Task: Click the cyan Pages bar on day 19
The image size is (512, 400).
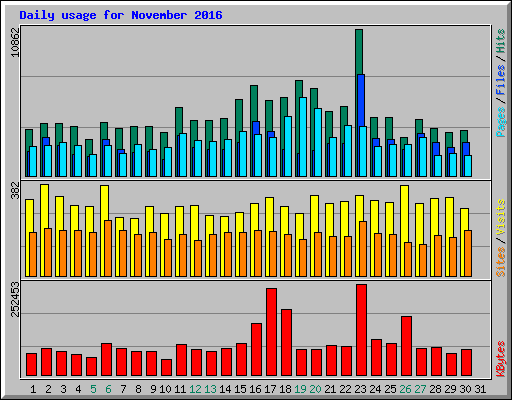Action: click(303, 137)
